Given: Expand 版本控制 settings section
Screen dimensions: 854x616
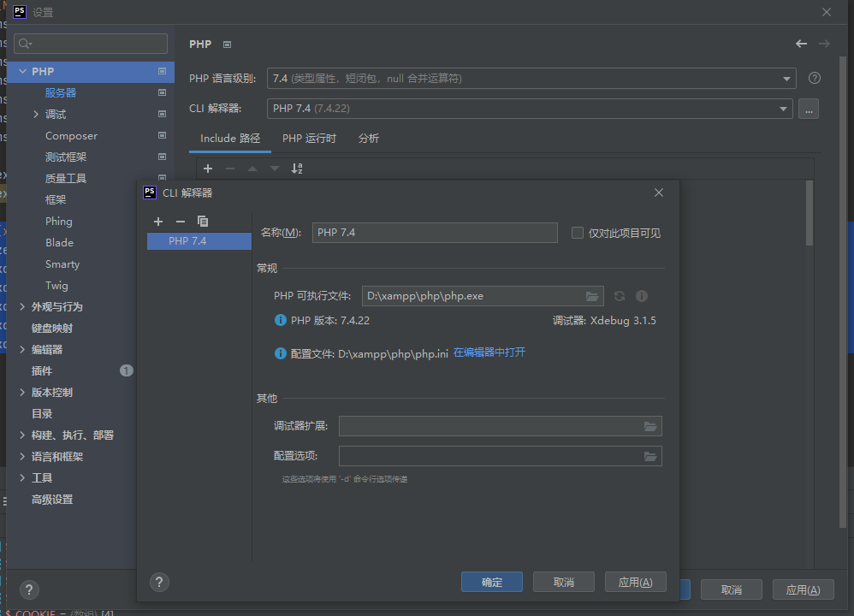Looking at the screenshot, I should 22,392.
